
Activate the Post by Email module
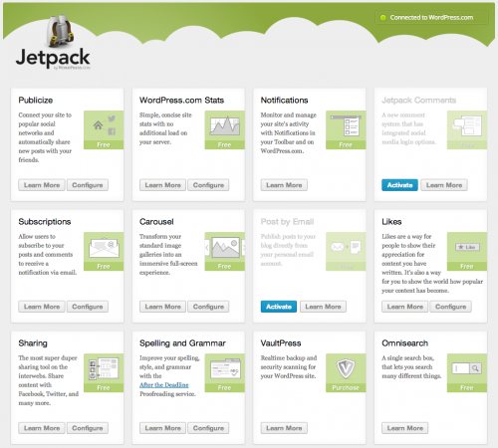[279, 307]
